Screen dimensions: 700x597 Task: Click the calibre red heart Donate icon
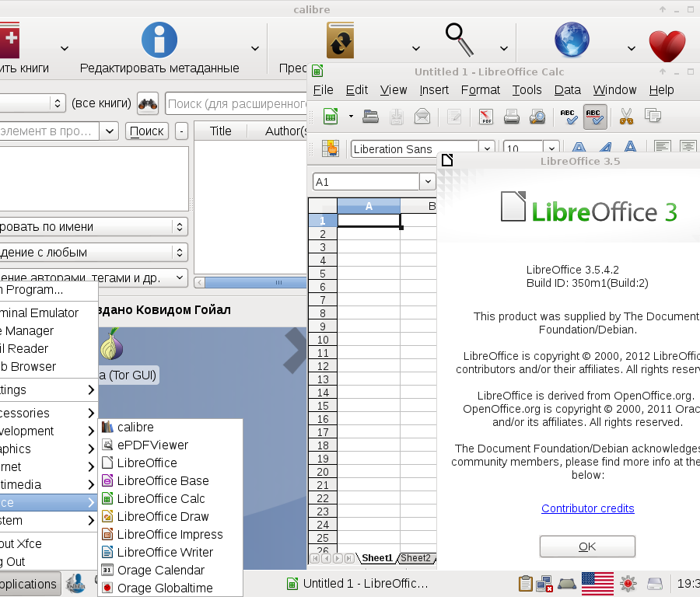[667, 46]
